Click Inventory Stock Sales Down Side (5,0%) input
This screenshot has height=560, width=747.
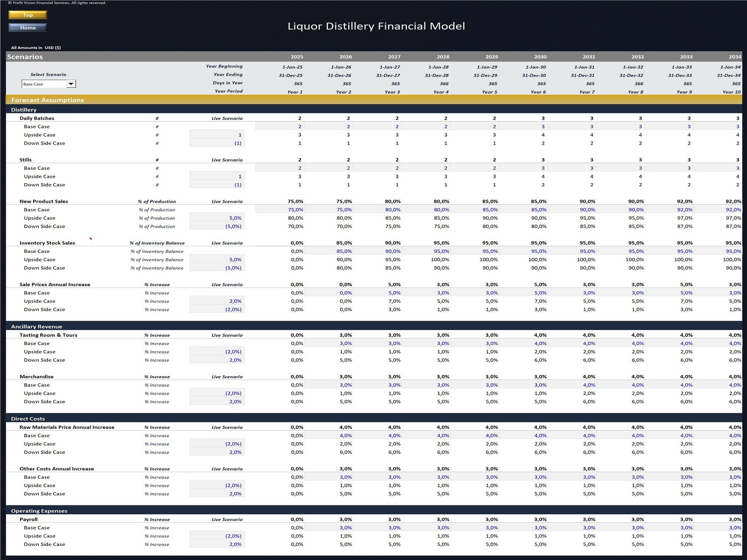[x=217, y=268]
